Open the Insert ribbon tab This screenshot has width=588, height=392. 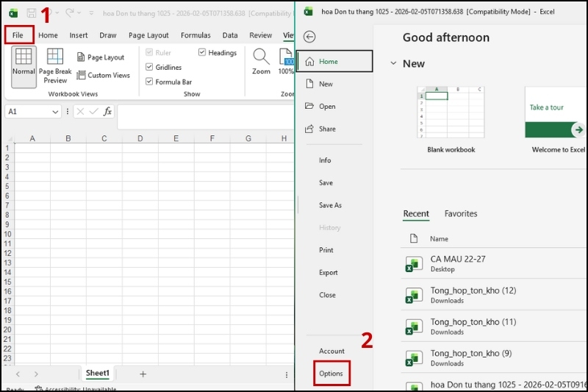pos(79,35)
